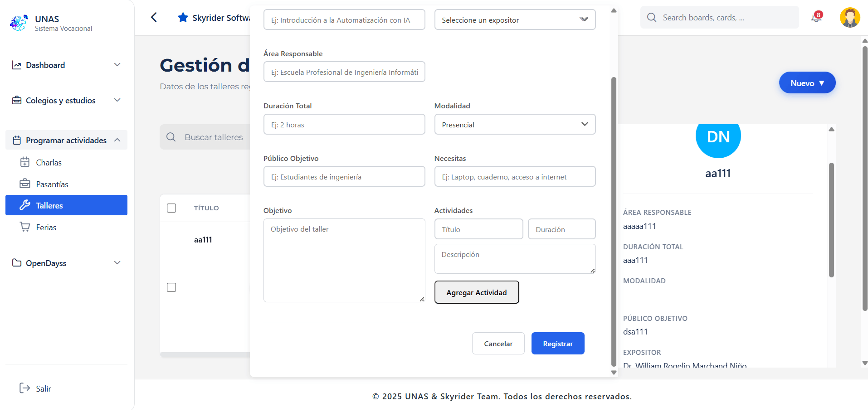This screenshot has height=412, width=868.
Task: Open the Seleccione un expositor dropdown
Action: [515, 20]
